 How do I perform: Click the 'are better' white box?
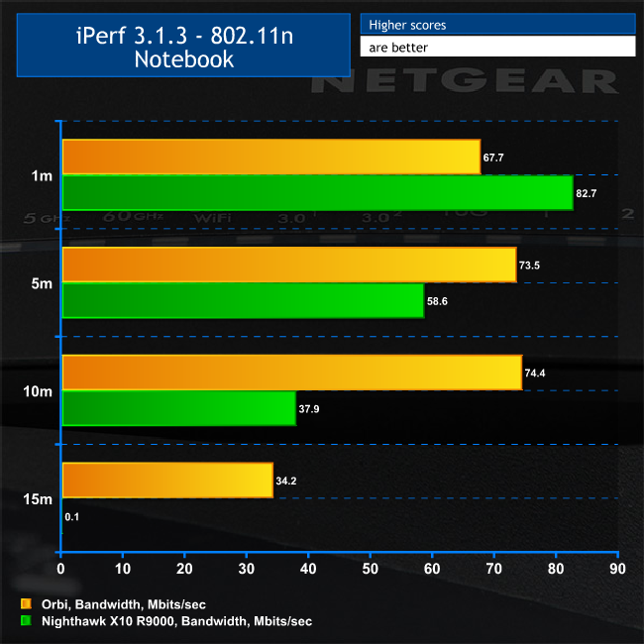point(496,47)
